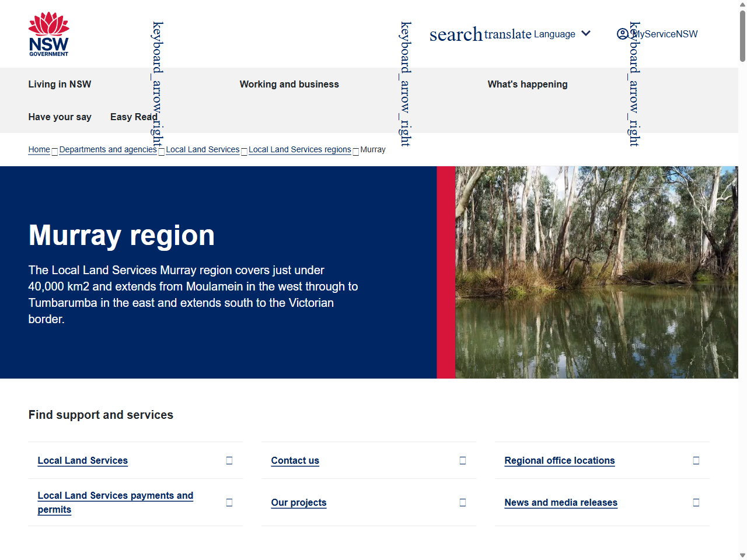The height and width of the screenshot is (560, 747).
Task: Click the arrow icon beside Local Land Services
Action: coord(229,460)
